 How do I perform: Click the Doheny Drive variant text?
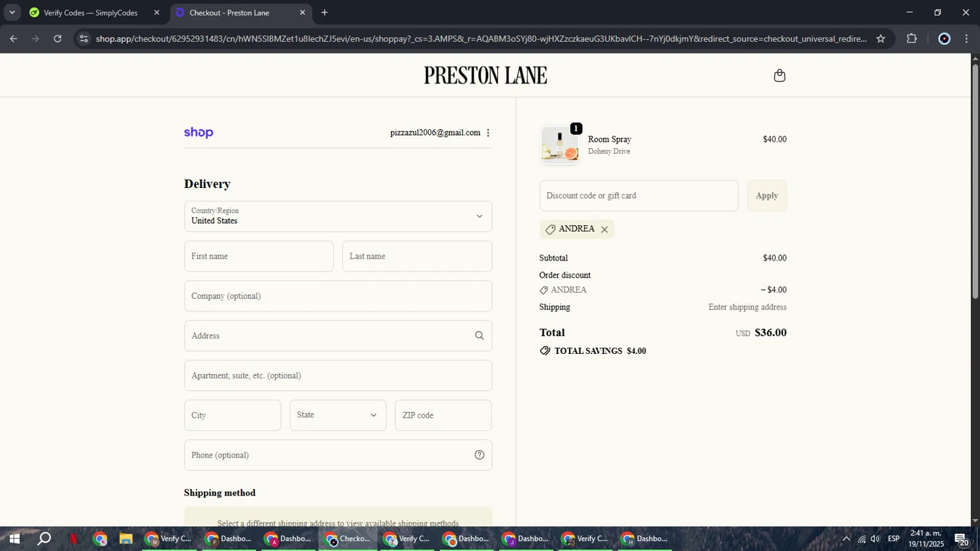(x=609, y=151)
